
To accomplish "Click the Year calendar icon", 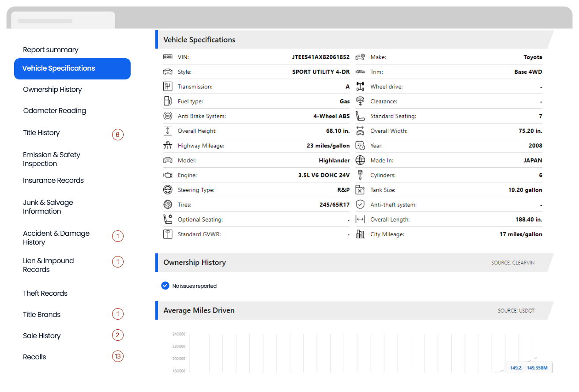I will pyautogui.click(x=360, y=146).
